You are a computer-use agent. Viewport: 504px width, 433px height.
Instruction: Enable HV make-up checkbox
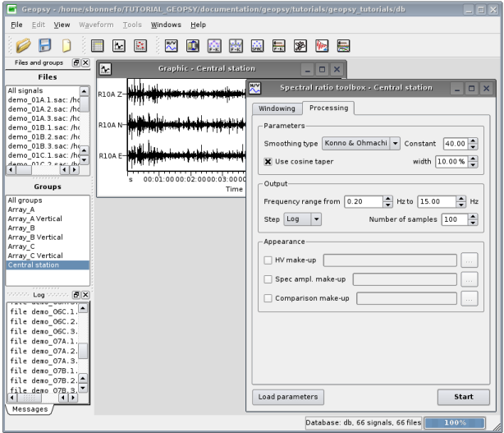(x=268, y=260)
